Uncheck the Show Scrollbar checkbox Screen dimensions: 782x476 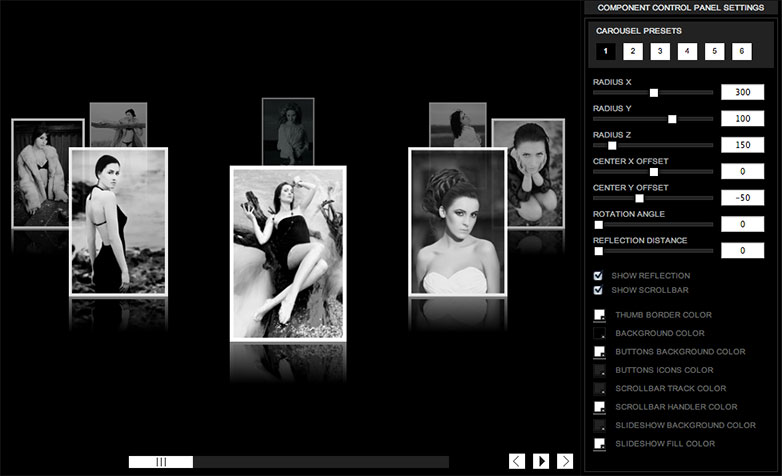598,290
